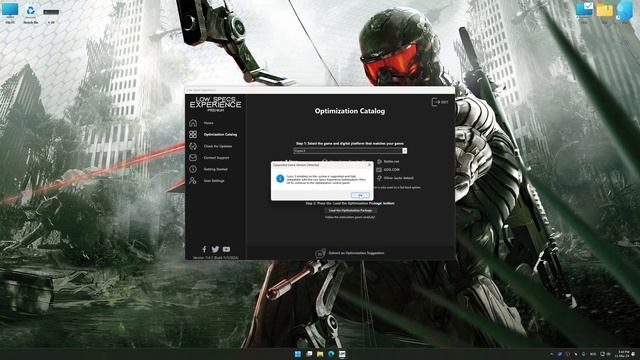Open the Twitter social link icon

215,249
